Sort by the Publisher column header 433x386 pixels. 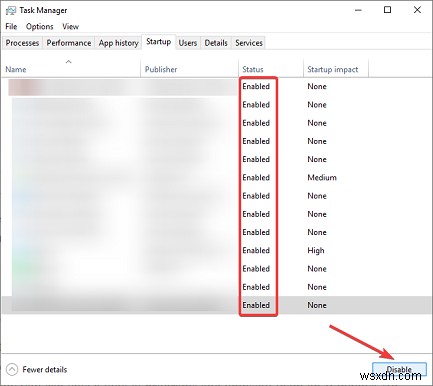point(189,68)
